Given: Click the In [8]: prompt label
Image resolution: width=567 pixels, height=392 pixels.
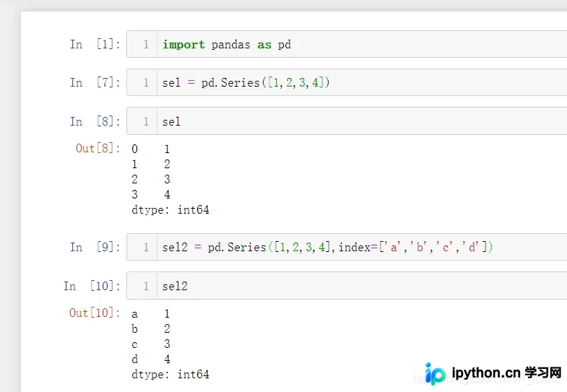Looking at the screenshot, I should pyautogui.click(x=95, y=121).
